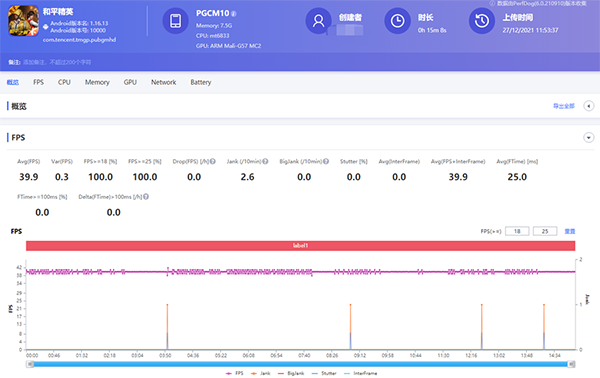Image resolution: width=600 pixels, height=378 pixels.
Task: Click the device phone icon
Action: pyautogui.click(x=176, y=21)
